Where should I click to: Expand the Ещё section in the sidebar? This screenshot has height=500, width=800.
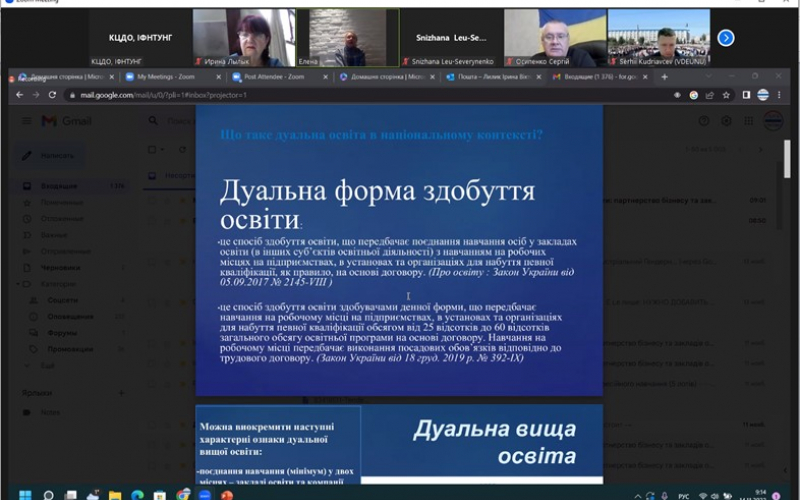point(47,365)
